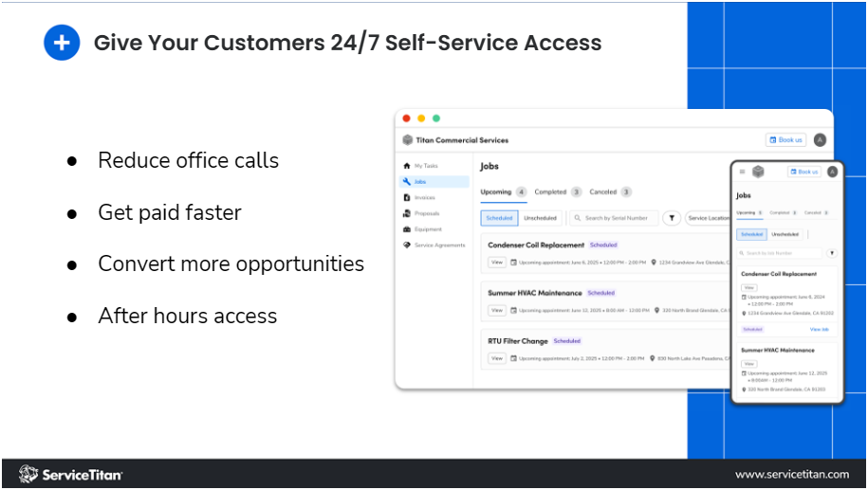Click the filter funnel icon in mobile view
This screenshot has height=490, width=868.
831,253
